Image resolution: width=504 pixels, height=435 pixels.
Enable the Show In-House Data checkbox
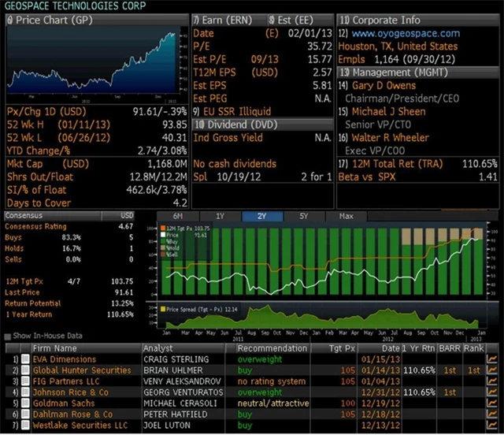(8, 336)
